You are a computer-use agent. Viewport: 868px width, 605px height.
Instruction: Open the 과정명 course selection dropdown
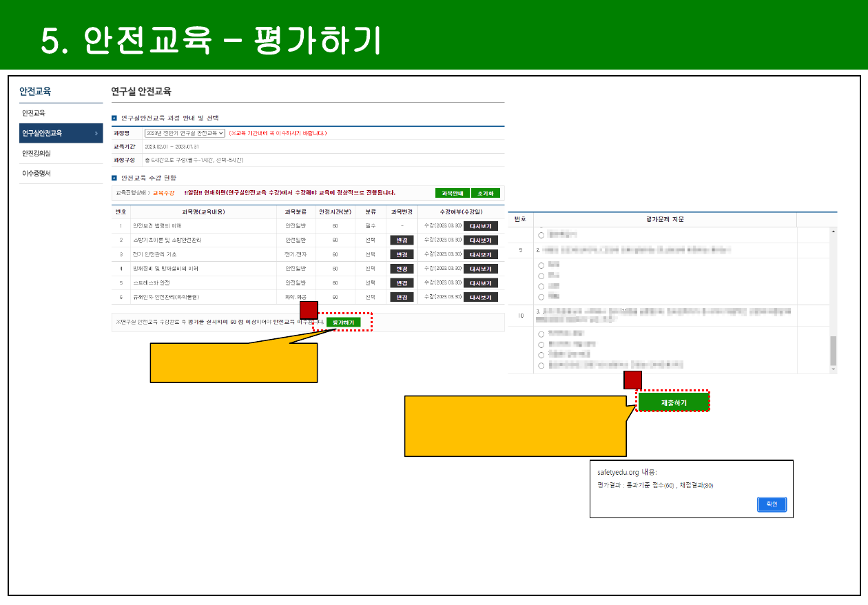point(185,133)
